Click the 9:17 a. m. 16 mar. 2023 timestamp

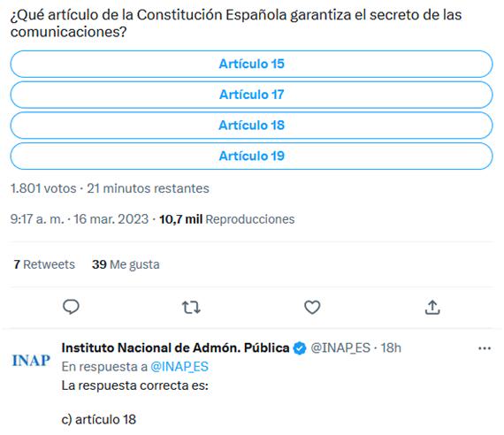pyautogui.click(x=80, y=219)
